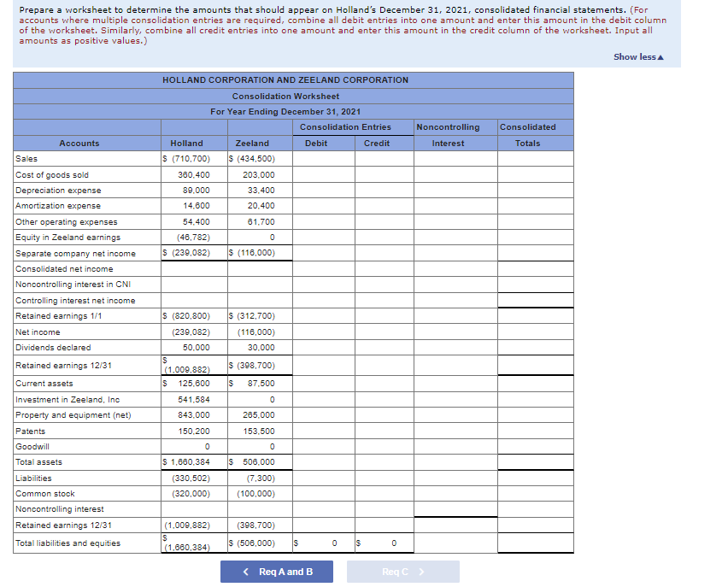Select Depreciation expense Debit input cell
The width and height of the screenshot is (728, 587).
324,191
